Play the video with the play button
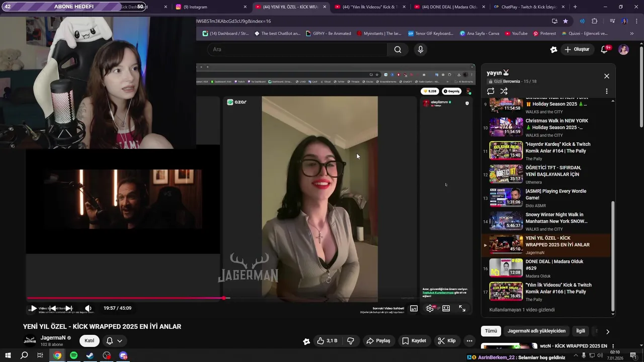 33,308
